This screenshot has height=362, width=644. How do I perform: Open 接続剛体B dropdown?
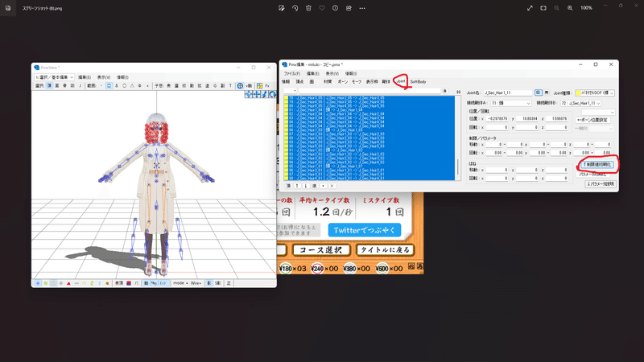[580, 103]
